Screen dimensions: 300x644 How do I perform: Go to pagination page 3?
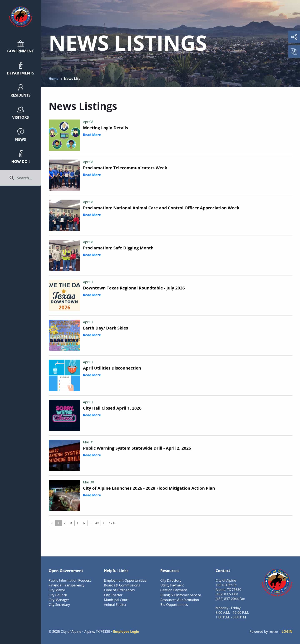[71, 523]
